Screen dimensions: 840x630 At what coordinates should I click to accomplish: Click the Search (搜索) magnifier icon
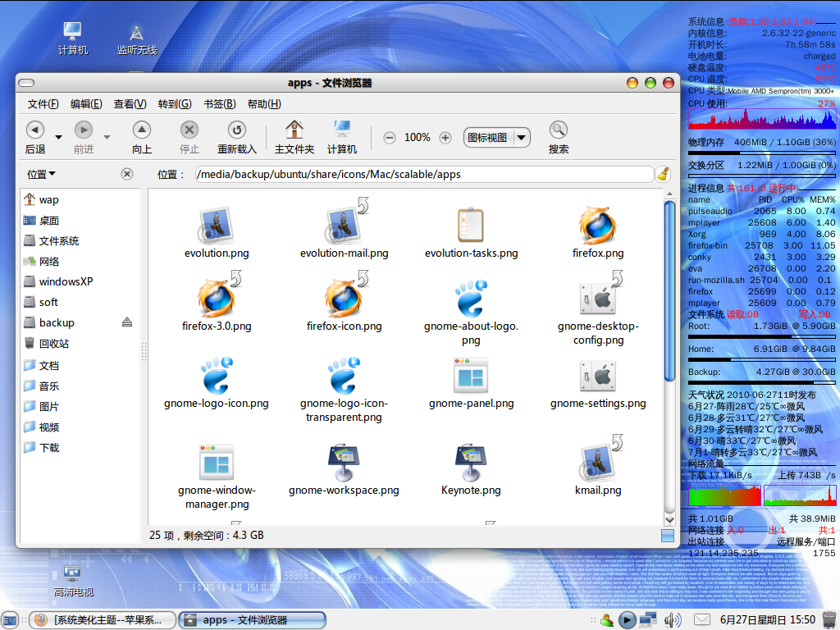(x=558, y=130)
